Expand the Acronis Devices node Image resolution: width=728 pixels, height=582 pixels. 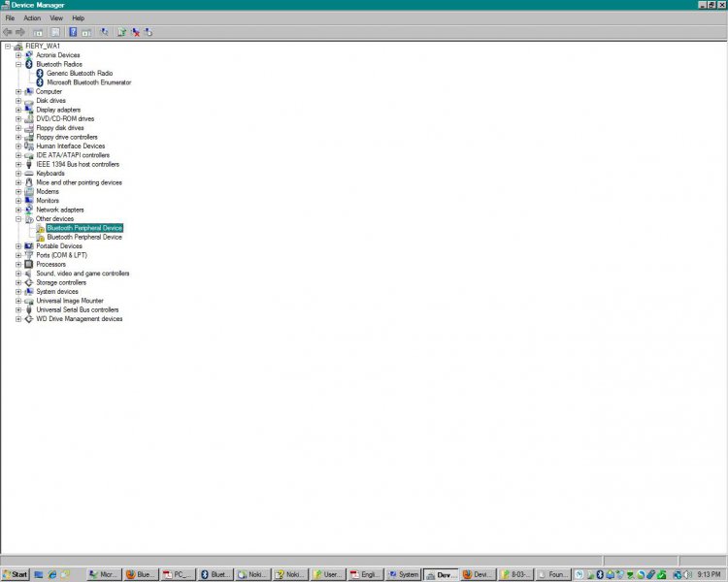coord(18,55)
